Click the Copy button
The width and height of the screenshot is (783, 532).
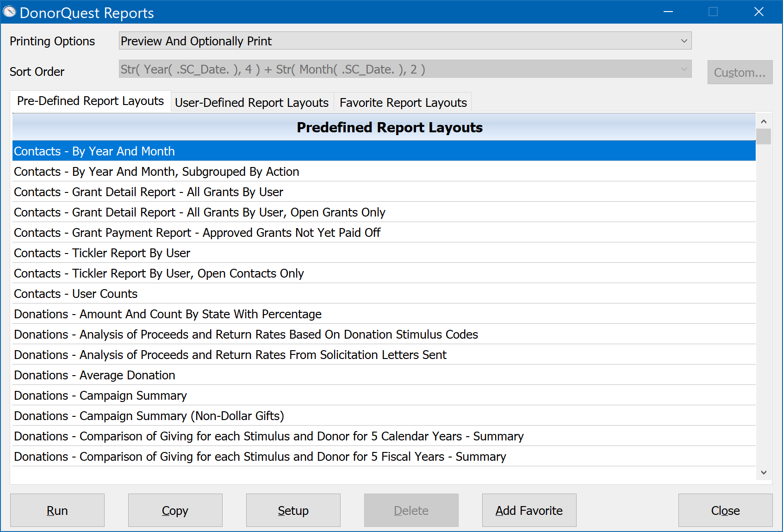pyautogui.click(x=175, y=510)
